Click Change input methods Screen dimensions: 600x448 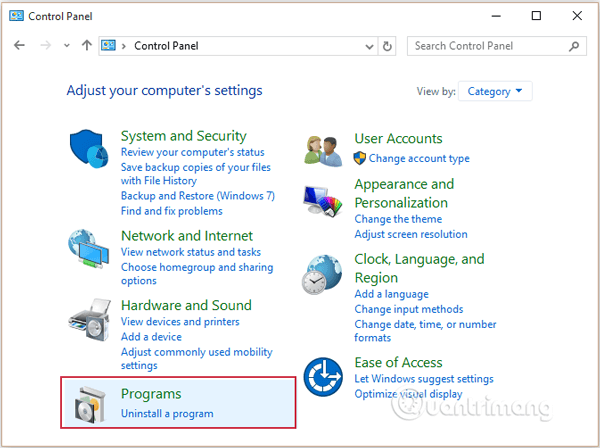tap(408, 309)
